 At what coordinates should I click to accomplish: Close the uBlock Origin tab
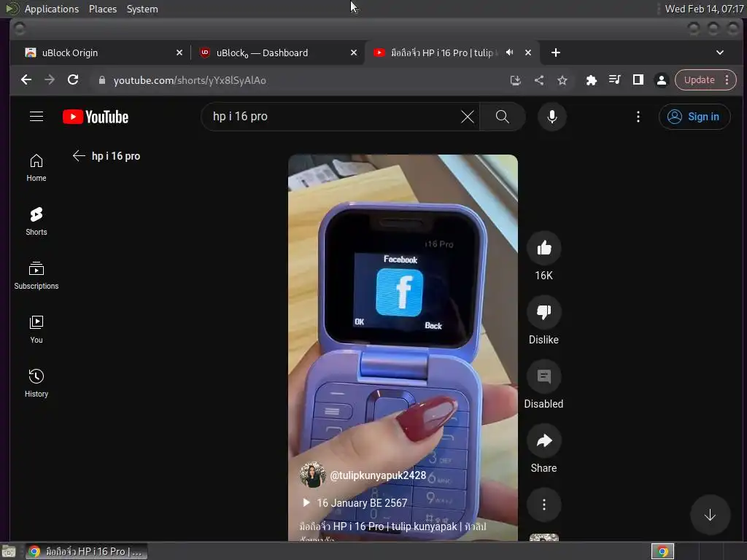(179, 52)
